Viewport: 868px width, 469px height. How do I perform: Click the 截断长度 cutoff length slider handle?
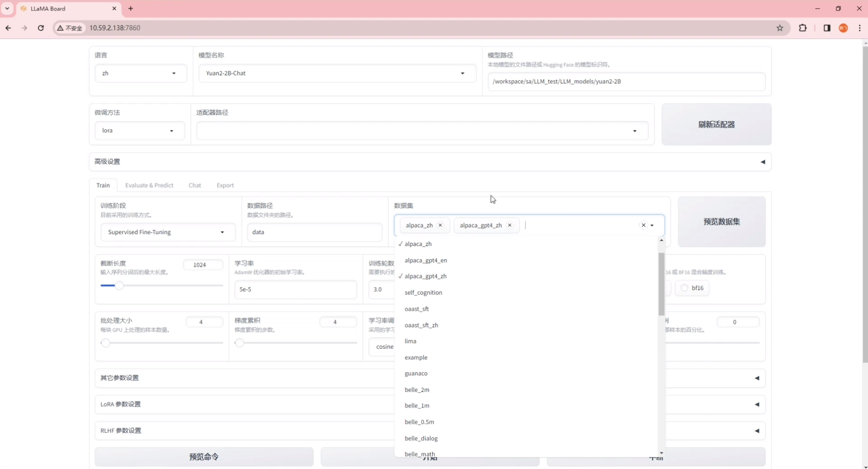click(119, 286)
